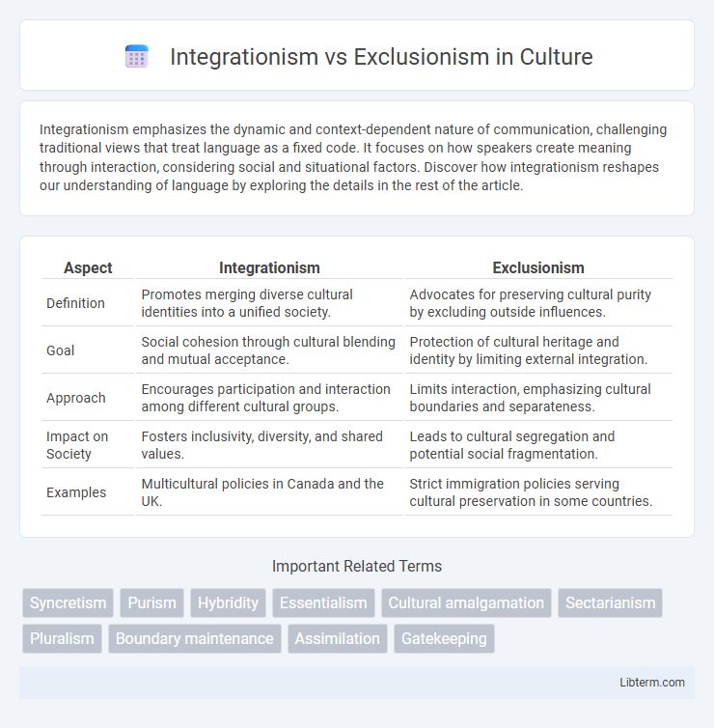This screenshot has height=728, width=714.
Task: Click the cell 'Advocates for preserving cultural purity'
Action: pyautogui.click(x=538, y=303)
